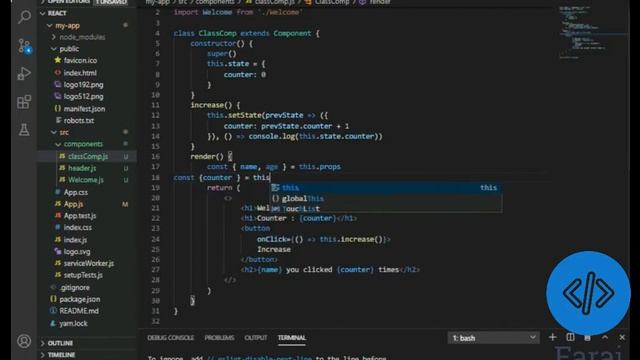This screenshot has height=360, width=640.
Task: Switch to the DEBUG CONSOLE tab
Action: pos(171,338)
